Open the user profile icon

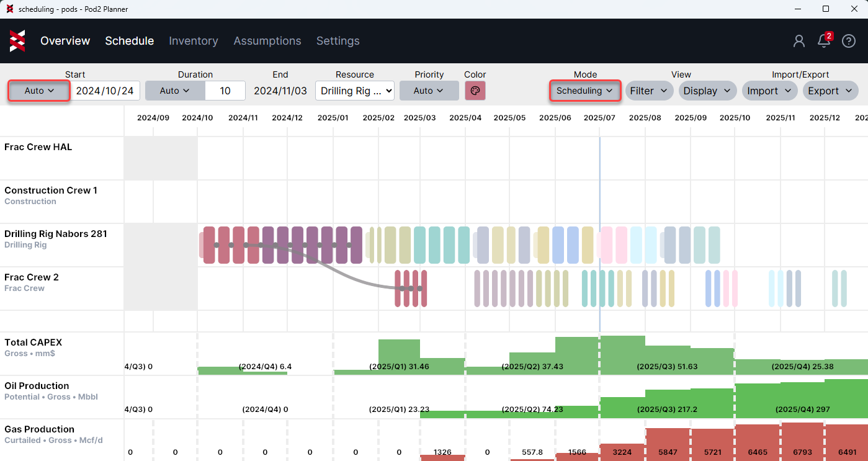point(799,41)
